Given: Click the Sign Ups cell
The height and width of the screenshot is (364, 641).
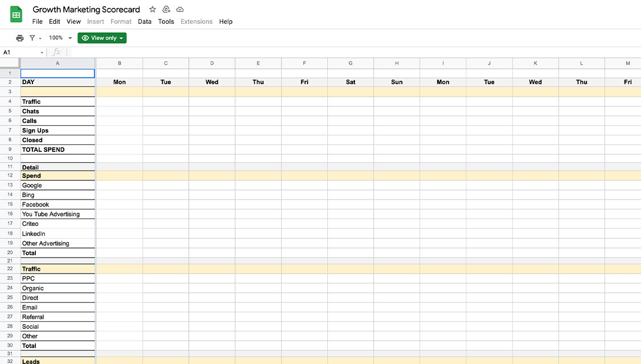Looking at the screenshot, I should (x=57, y=130).
